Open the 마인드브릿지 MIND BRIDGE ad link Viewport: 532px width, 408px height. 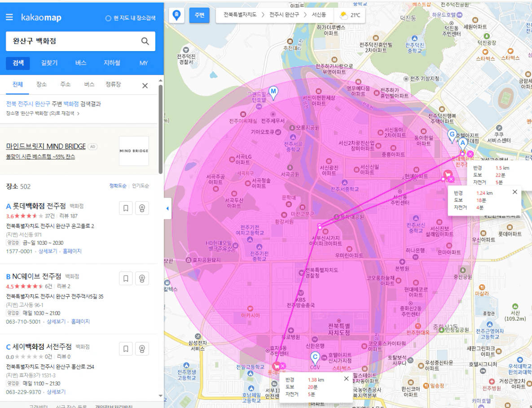[x=46, y=146]
